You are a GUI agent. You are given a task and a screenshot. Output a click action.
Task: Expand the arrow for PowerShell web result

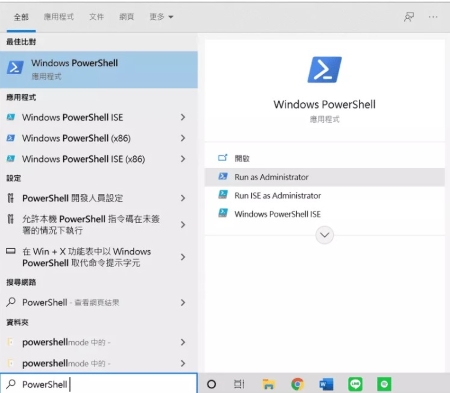pos(183,303)
